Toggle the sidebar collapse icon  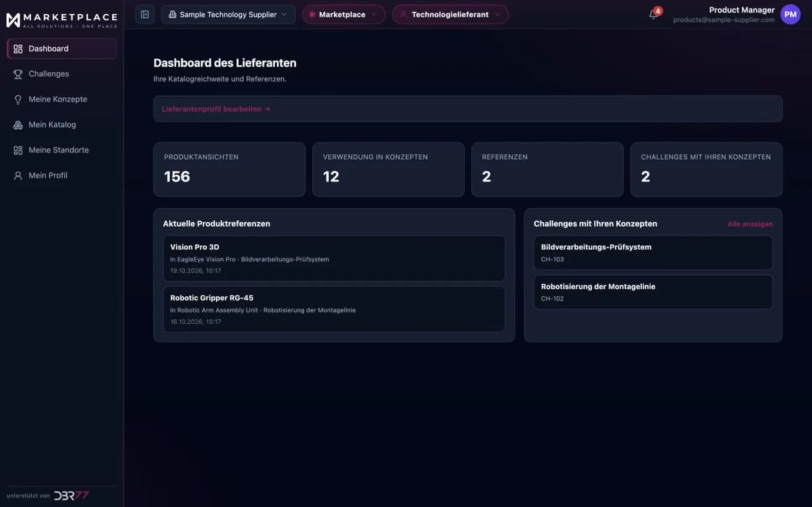[x=145, y=14]
